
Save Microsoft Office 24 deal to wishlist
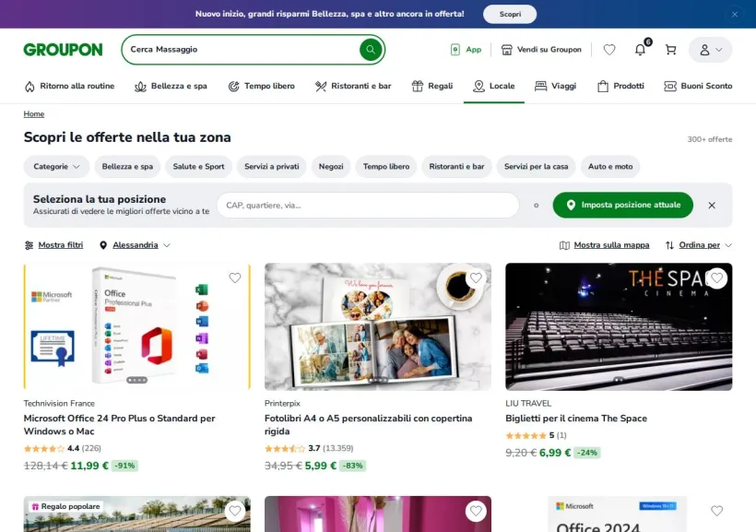pyautogui.click(x=235, y=278)
